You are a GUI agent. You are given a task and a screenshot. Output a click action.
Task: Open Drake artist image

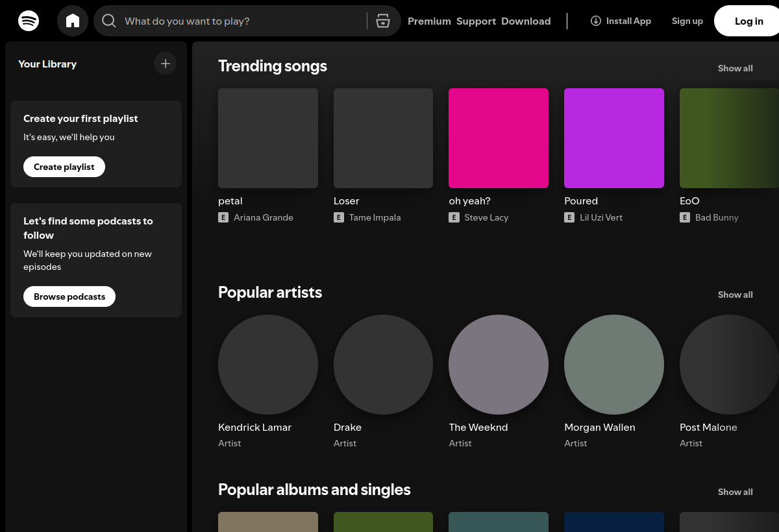383,365
